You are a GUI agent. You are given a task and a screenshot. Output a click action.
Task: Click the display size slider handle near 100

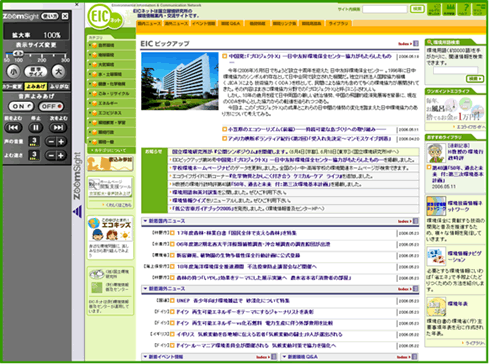18,53
